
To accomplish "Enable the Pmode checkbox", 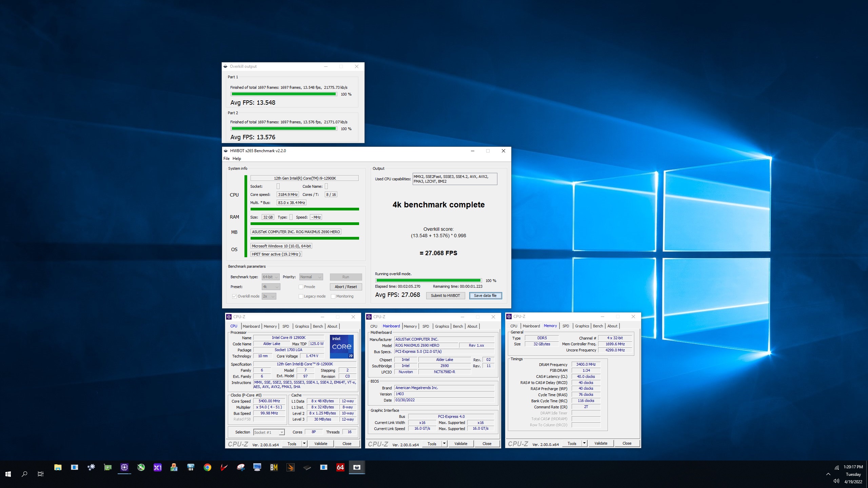I will pyautogui.click(x=301, y=287).
